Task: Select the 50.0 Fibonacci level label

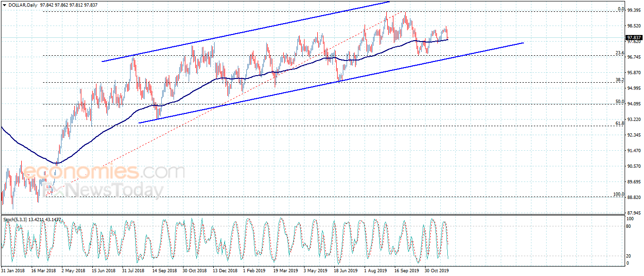Action: pyautogui.click(x=620, y=102)
